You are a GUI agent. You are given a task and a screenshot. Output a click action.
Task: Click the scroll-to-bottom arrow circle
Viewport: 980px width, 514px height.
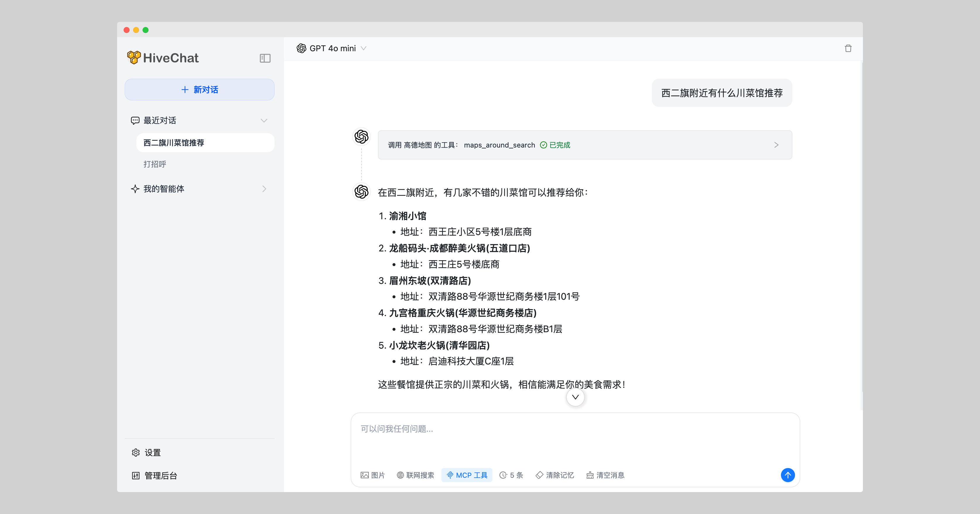pos(575,397)
